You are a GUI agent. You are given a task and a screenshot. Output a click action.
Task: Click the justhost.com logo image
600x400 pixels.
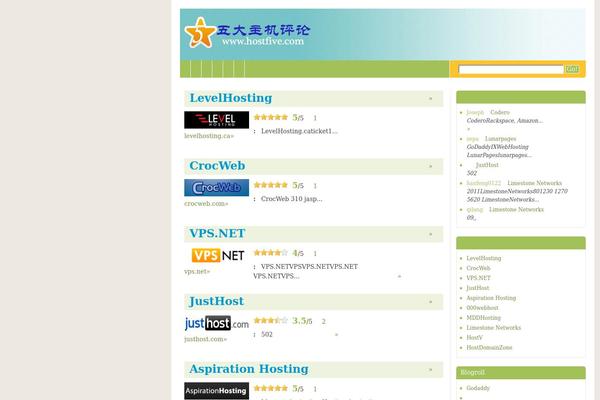click(217, 323)
